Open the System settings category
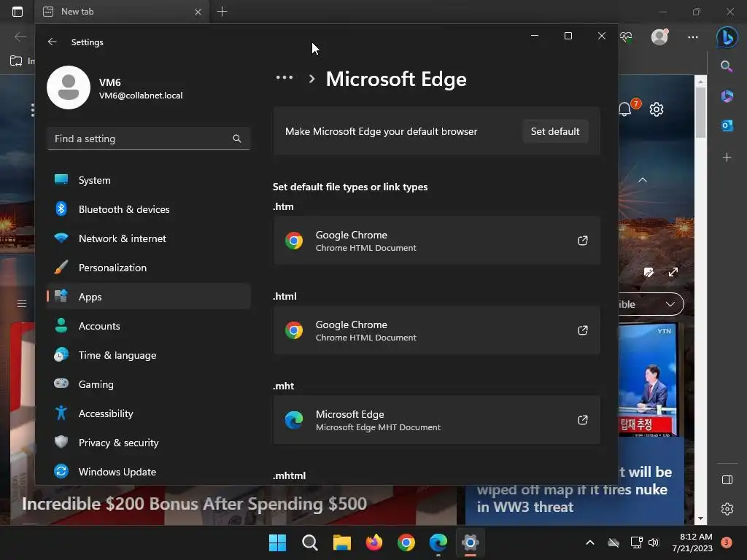This screenshot has height=560, width=747. [149, 180]
